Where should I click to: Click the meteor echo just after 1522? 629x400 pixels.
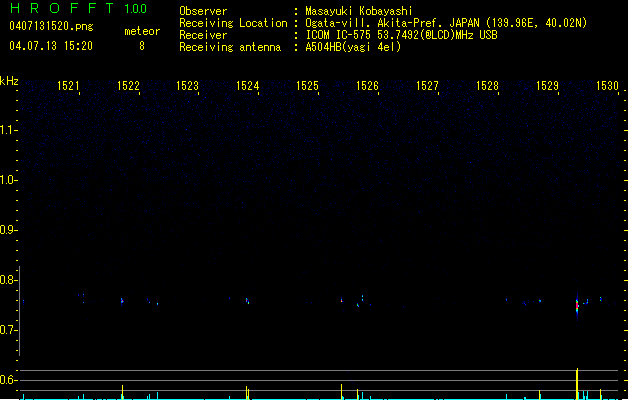122,301
